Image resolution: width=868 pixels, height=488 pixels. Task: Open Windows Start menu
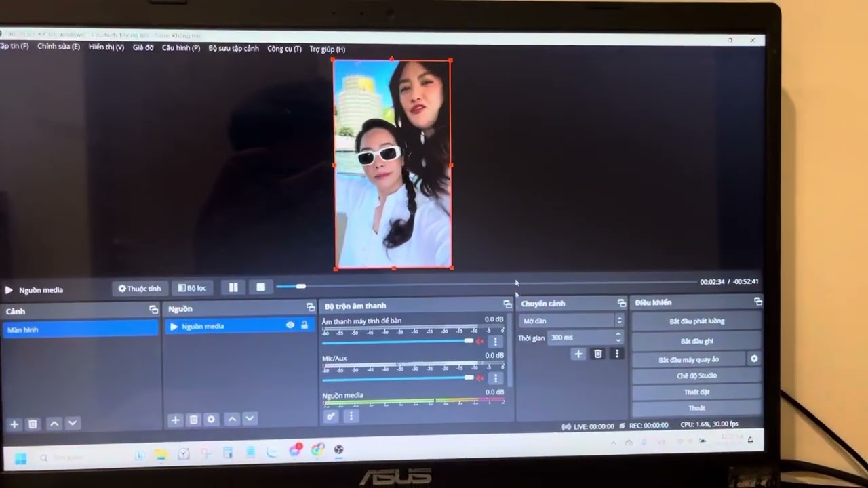[x=20, y=458]
